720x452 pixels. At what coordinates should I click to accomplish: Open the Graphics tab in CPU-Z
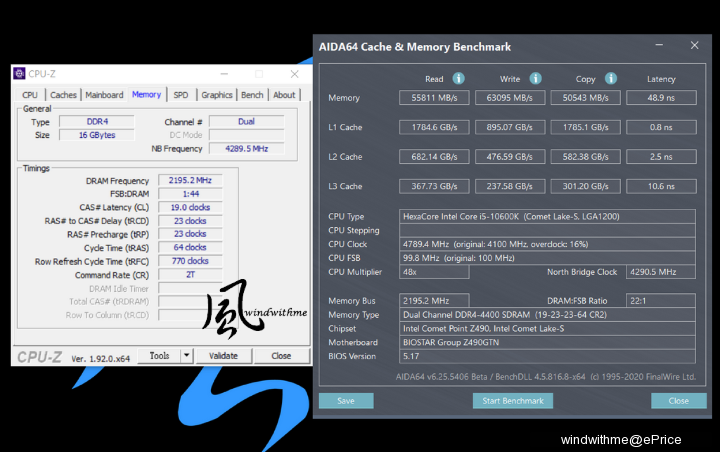pos(217,95)
